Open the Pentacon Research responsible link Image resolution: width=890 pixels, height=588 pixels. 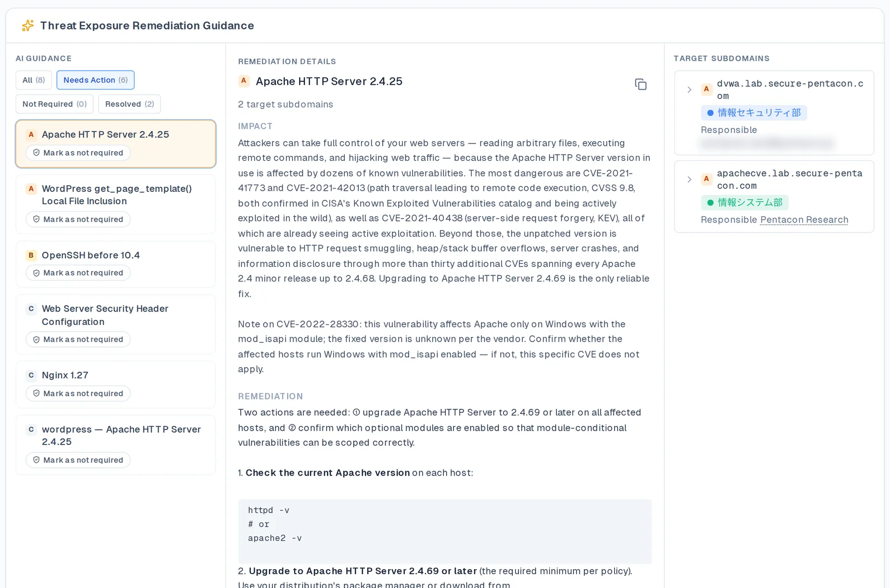tap(804, 220)
